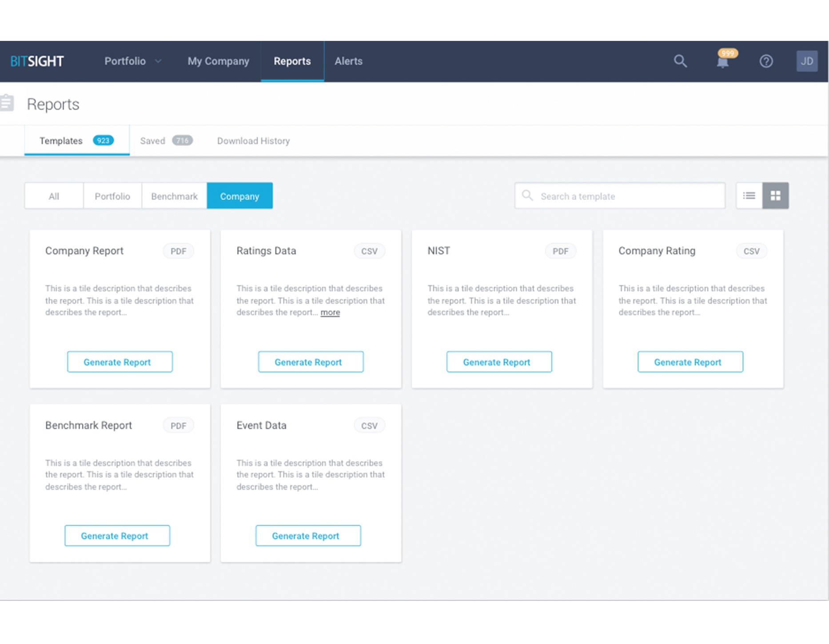This screenshot has width=829, height=644.
Task: Open My Company in navigation
Action: click(x=218, y=61)
